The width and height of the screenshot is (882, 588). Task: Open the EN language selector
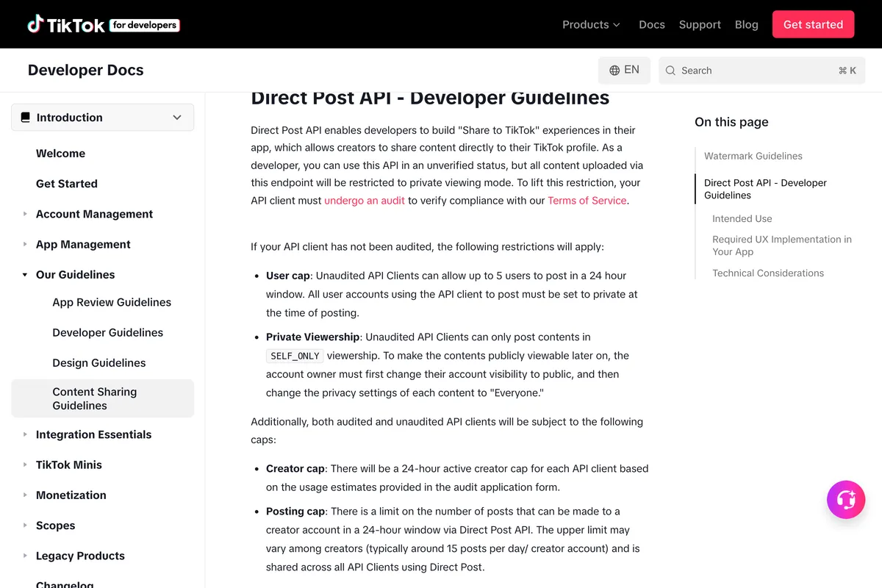[624, 71]
